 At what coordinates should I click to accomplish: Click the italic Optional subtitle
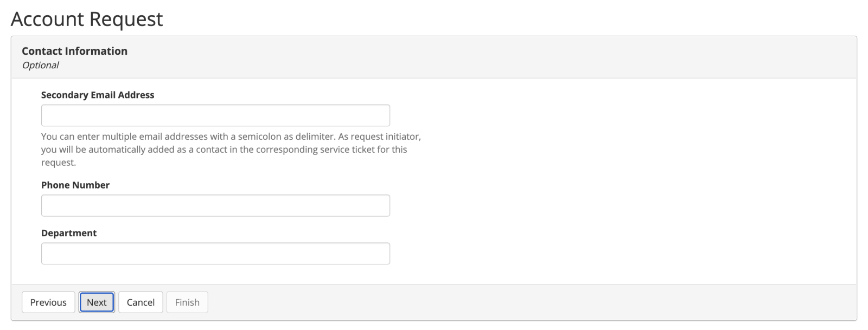coord(40,65)
